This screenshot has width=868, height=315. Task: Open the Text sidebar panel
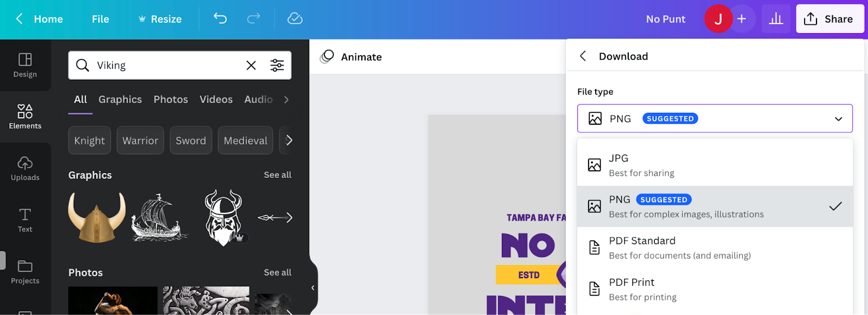[25, 220]
